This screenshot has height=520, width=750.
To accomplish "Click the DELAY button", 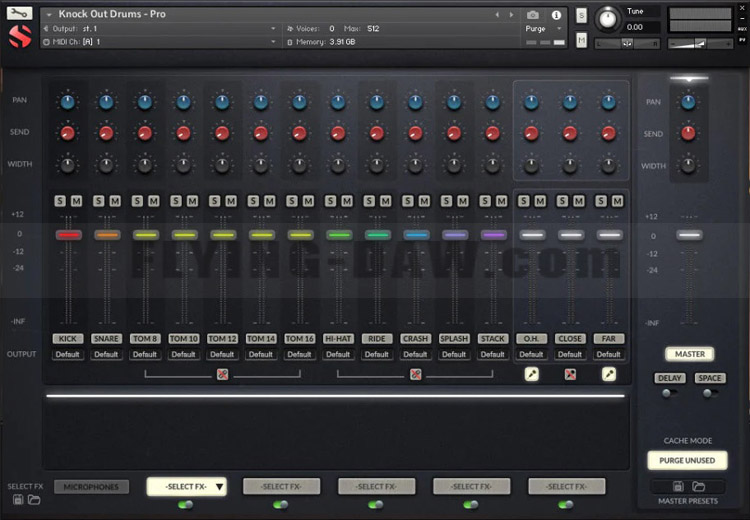I will [x=670, y=378].
